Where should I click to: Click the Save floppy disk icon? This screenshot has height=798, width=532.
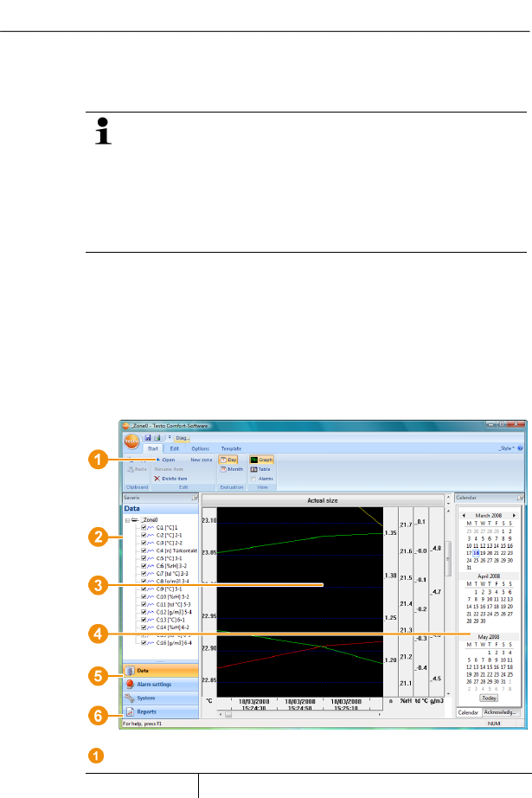(x=148, y=438)
